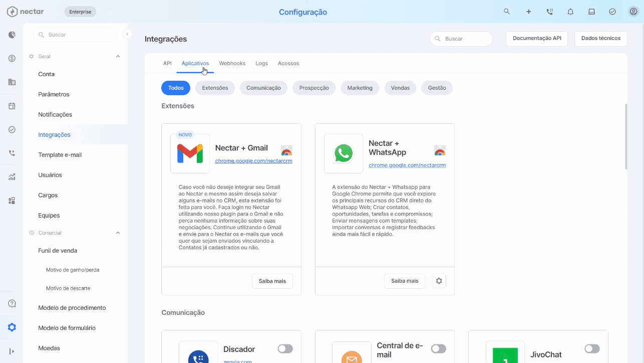Collapse the Geral section
Viewport: 644px width, 363px height.
pyautogui.click(x=118, y=56)
